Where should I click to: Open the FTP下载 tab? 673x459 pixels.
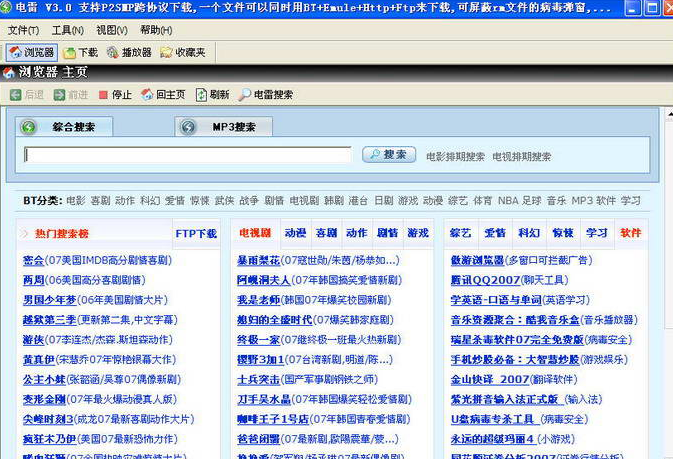[196, 234]
